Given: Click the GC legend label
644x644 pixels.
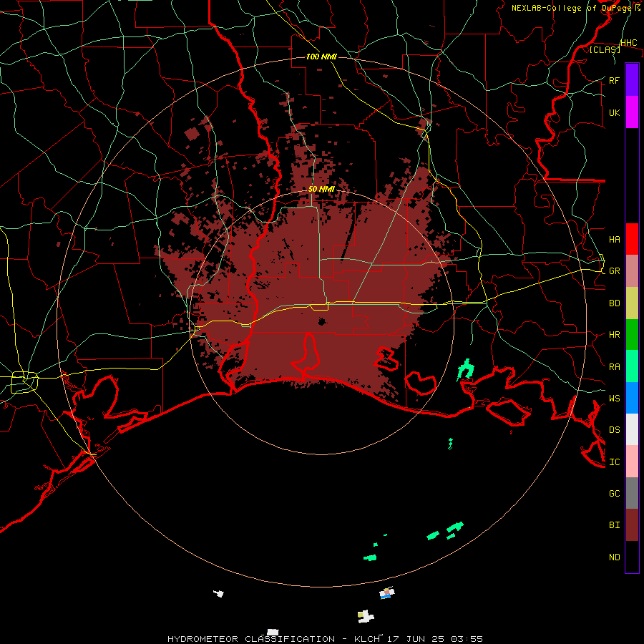Looking at the screenshot, I should [614, 493].
